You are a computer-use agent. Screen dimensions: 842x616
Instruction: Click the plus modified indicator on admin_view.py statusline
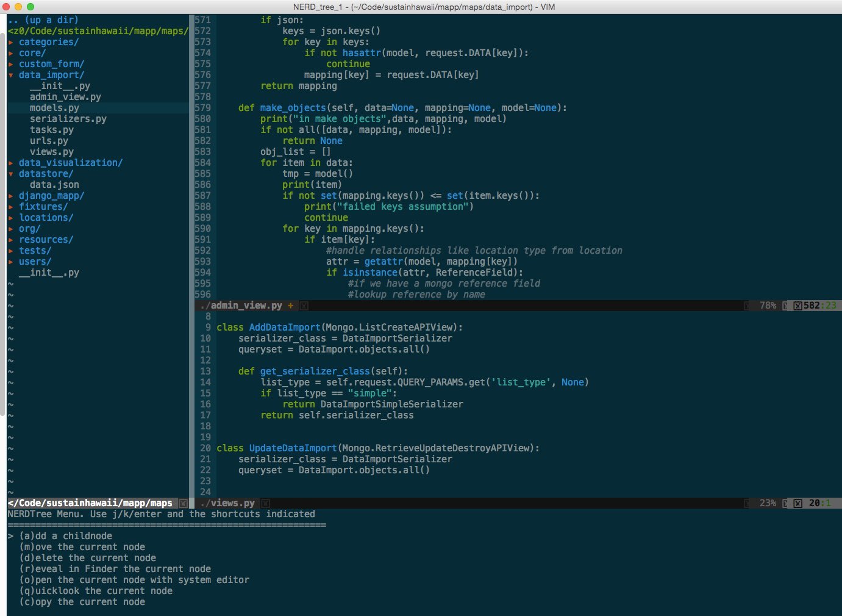pos(290,305)
